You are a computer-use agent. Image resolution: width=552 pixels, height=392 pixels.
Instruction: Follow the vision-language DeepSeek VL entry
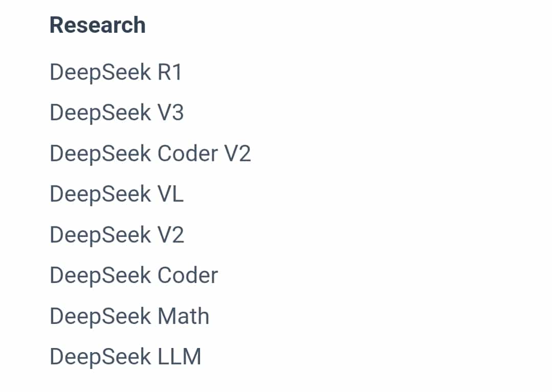coord(117,194)
